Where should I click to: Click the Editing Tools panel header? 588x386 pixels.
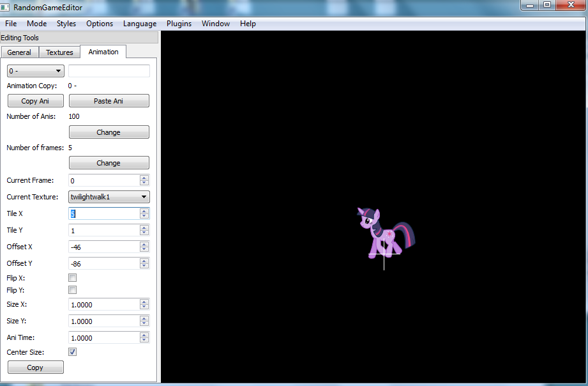click(79, 38)
